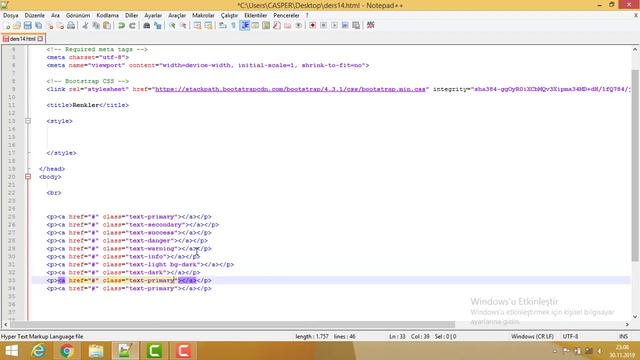Open Google Chrome from taskbar
This screenshot has width=640, height=360.
(67, 351)
